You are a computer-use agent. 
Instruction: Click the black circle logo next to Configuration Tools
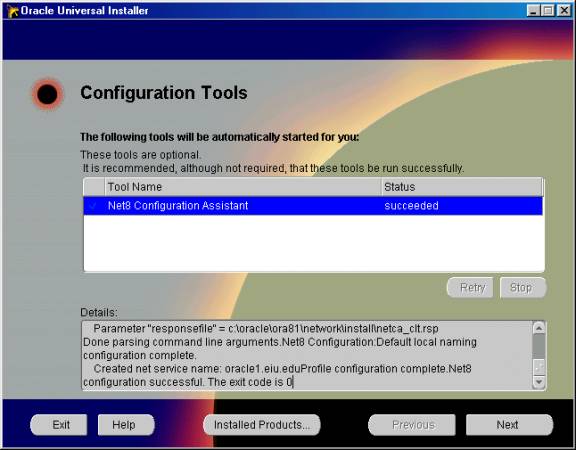pyautogui.click(x=47, y=94)
